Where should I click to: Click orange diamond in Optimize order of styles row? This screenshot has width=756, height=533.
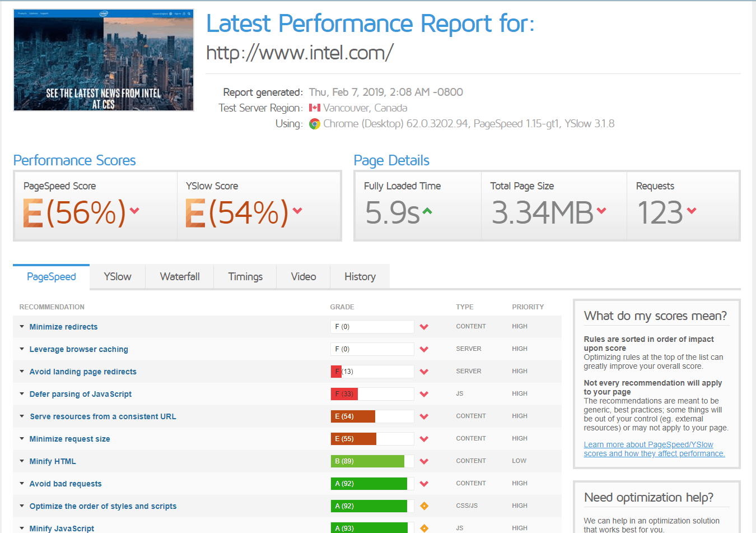click(424, 506)
